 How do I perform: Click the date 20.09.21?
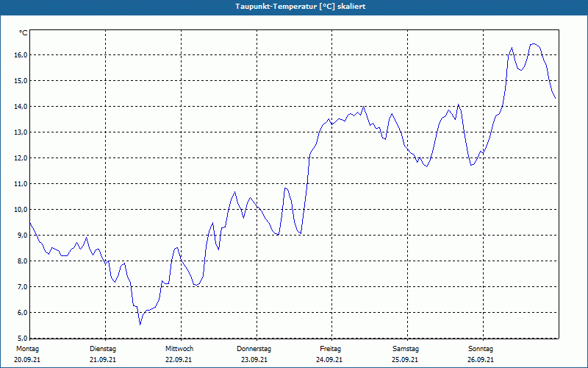pos(27,360)
